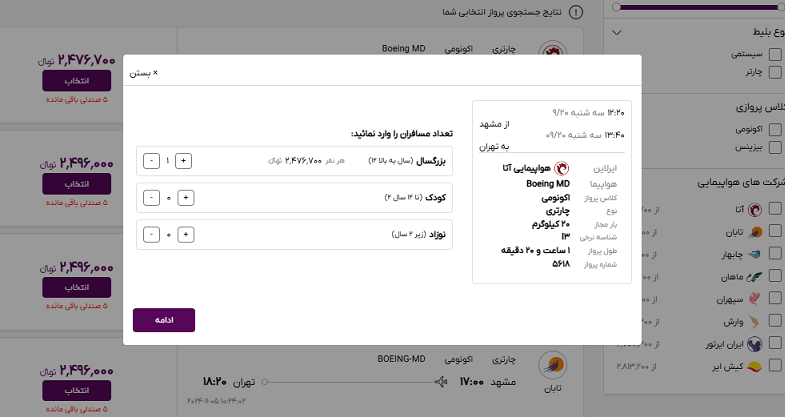
Task: Click the Taban airline logo in flight card
Action: coord(553,365)
